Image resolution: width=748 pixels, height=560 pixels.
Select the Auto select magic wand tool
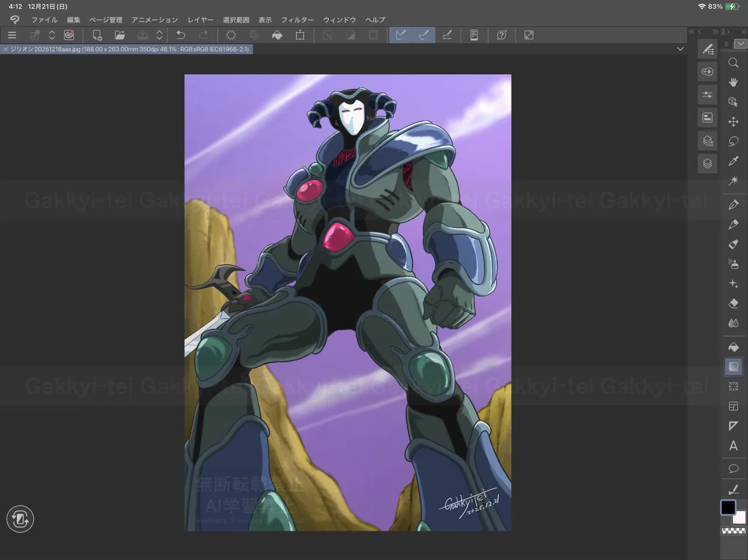[733, 181]
